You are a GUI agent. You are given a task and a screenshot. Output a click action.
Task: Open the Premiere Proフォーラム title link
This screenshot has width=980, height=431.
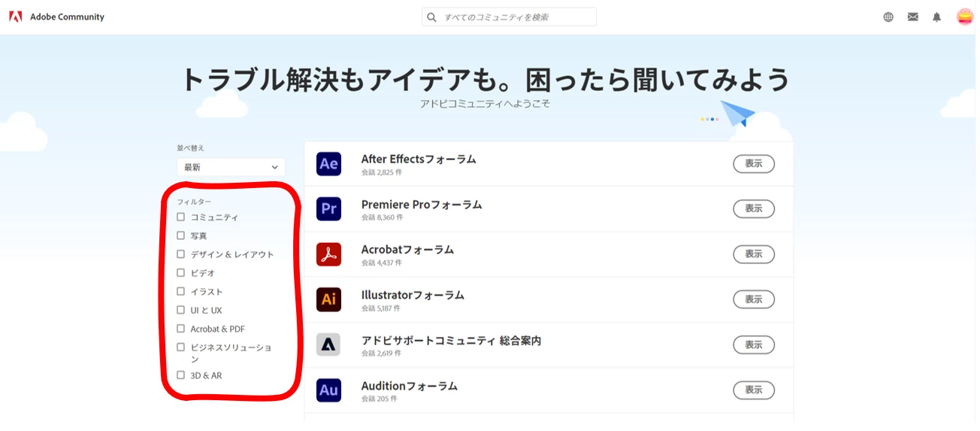422,205
